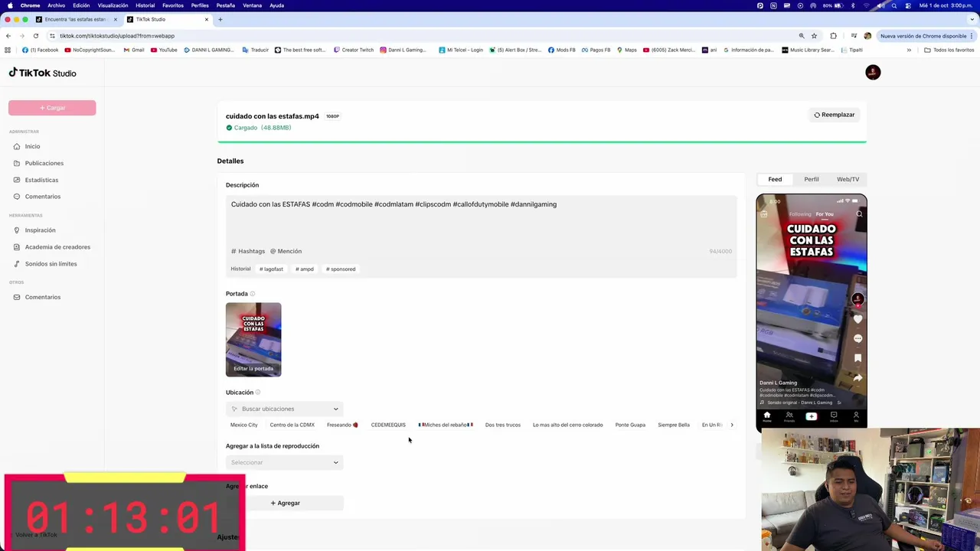980x551 pixels.
Task: Open the Favoritos menu
Action: point(173,5)
